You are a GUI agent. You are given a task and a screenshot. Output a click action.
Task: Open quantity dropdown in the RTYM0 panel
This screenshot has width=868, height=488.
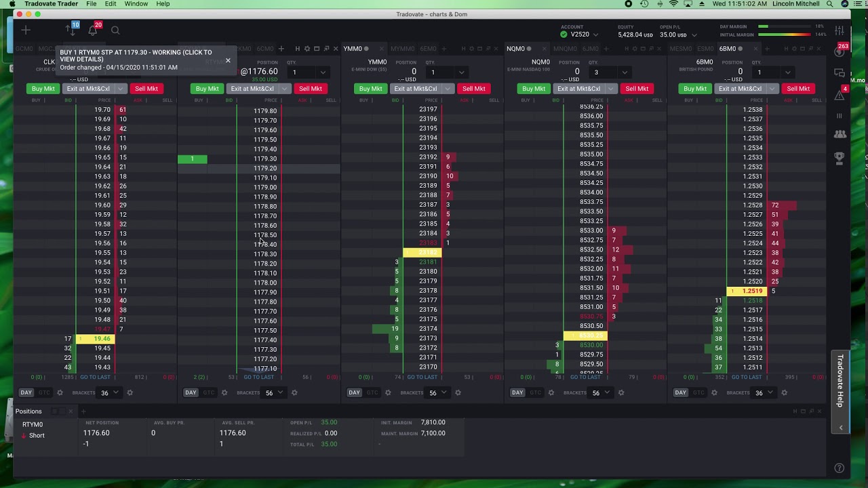pyautogui.click(x=323, y=72)
